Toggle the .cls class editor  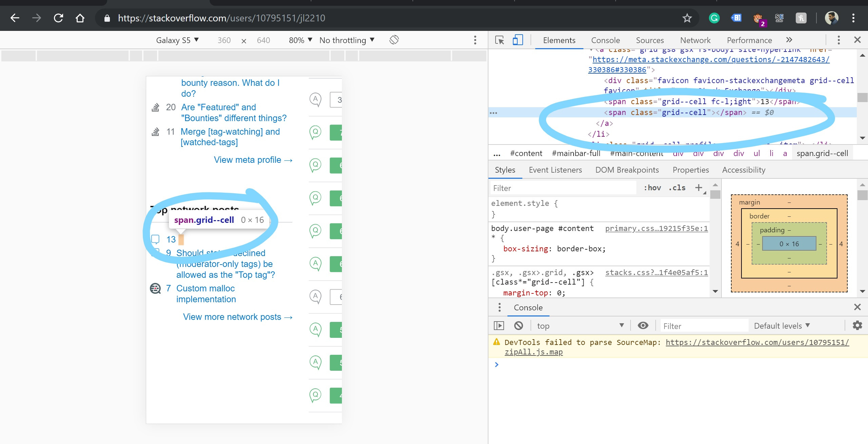pos(677,188)
